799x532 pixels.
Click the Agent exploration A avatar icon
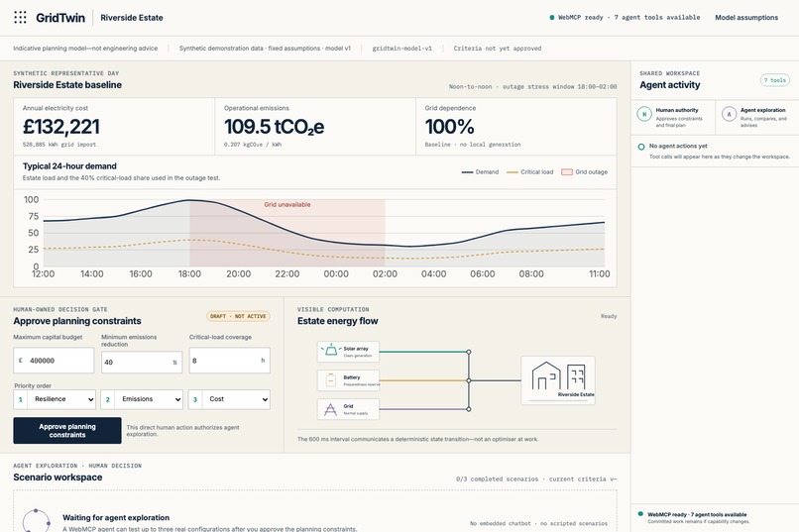pyautogui.click(x=730, y=114)
